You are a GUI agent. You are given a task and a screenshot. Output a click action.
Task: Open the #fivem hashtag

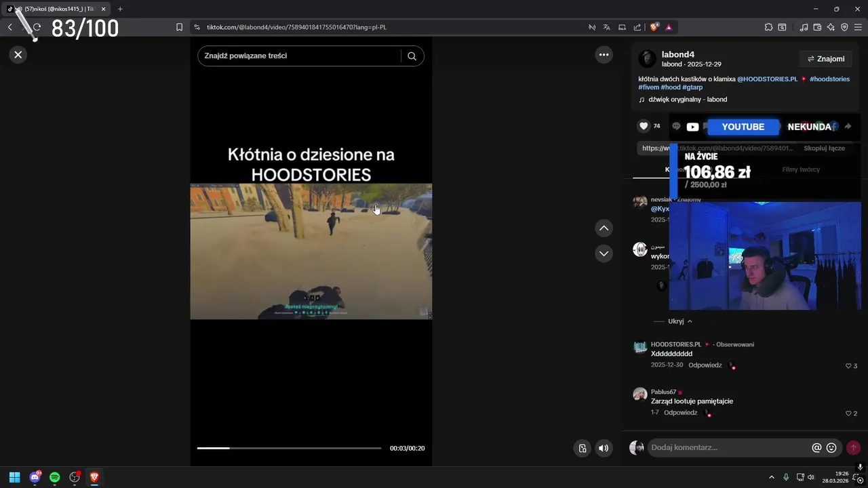coord(648,87)
